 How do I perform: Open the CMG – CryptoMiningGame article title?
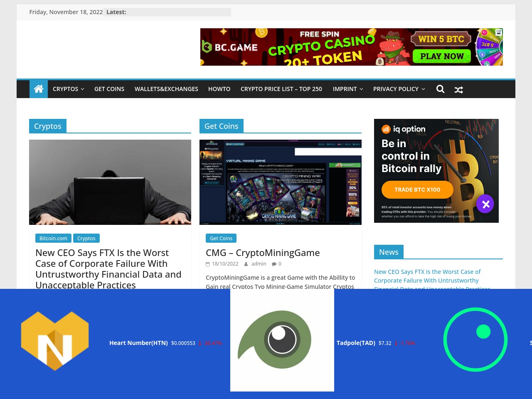(x=263, y=253)
